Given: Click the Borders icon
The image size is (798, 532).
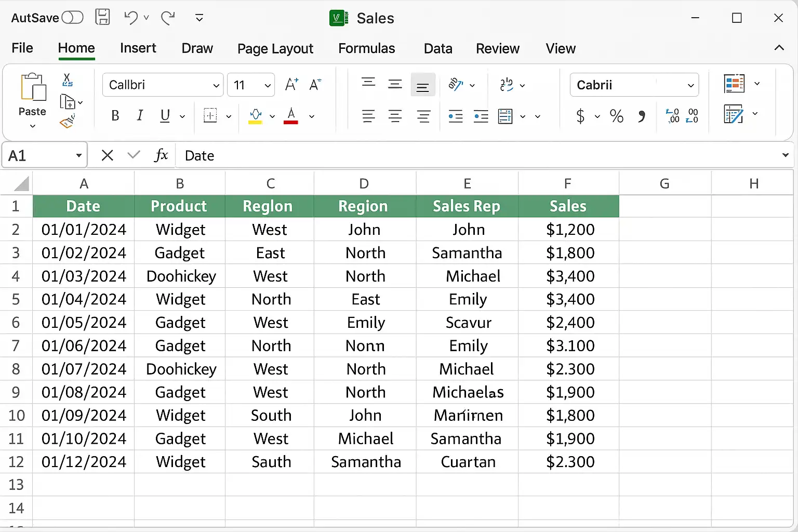Looking at the screenshot, I should [210, 116].
